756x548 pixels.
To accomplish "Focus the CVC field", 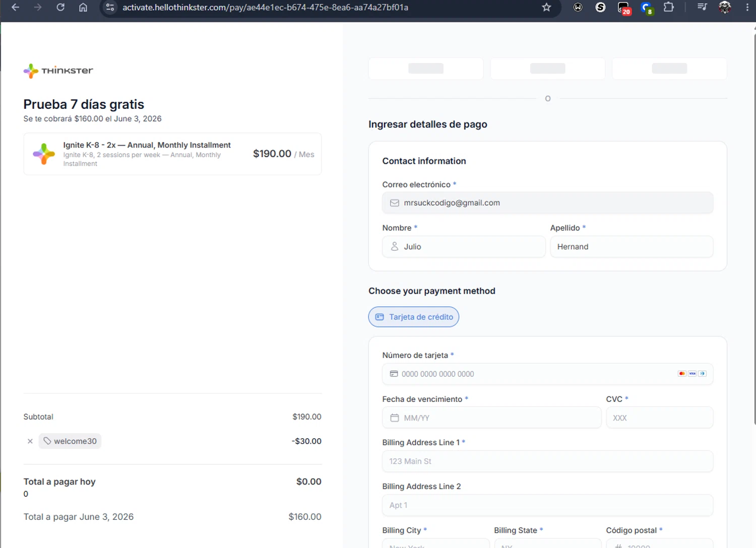I will 660,418.
